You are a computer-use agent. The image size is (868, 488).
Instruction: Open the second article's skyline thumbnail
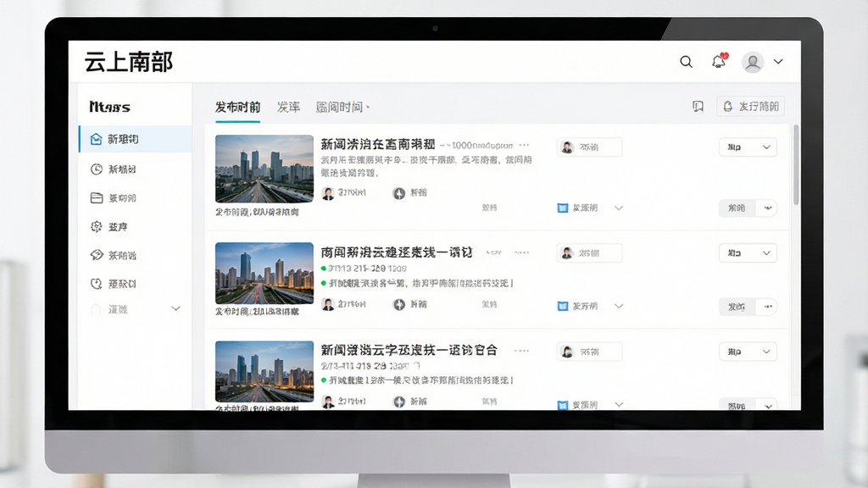(x=264, y=273)
